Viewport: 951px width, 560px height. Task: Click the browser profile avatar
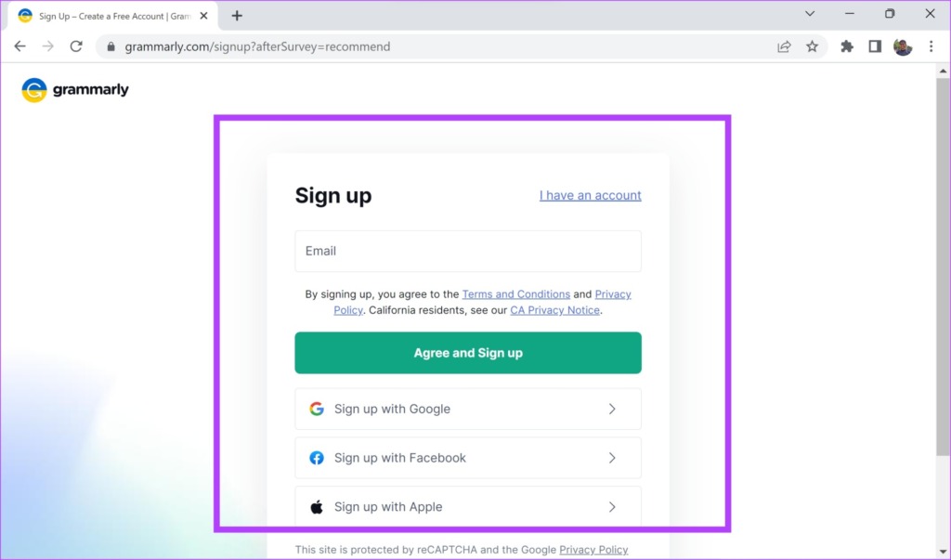point(903,46)
